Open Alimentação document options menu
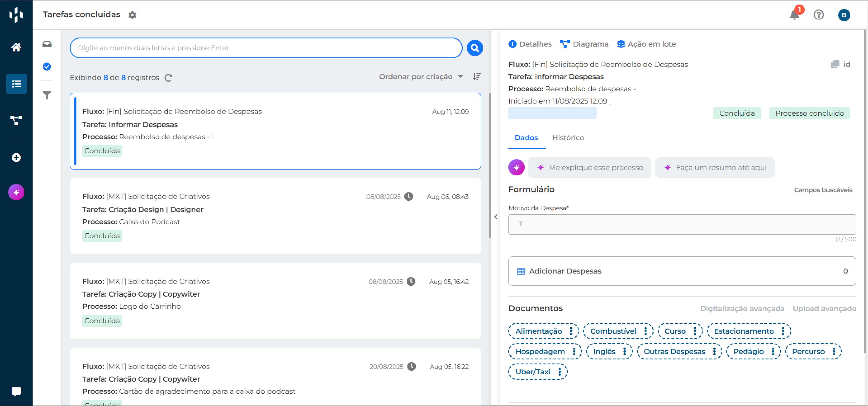The image size is (868, 406). [x=571, y=331]
